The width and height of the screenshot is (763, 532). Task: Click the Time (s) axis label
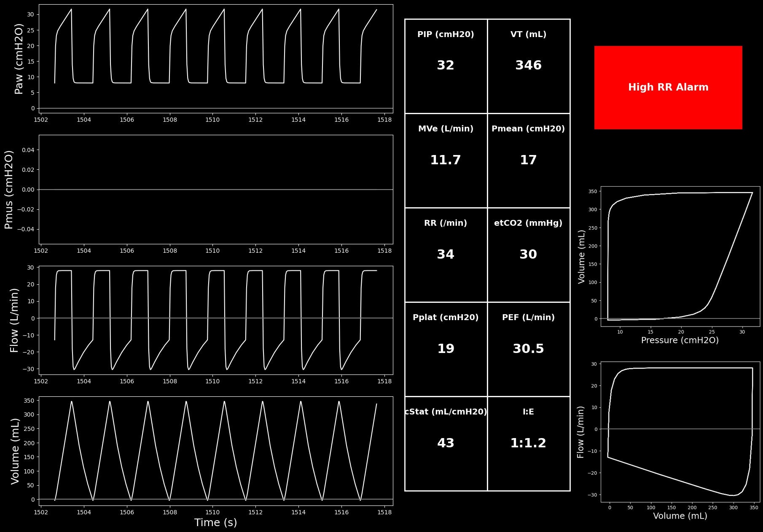pos(215,523)
